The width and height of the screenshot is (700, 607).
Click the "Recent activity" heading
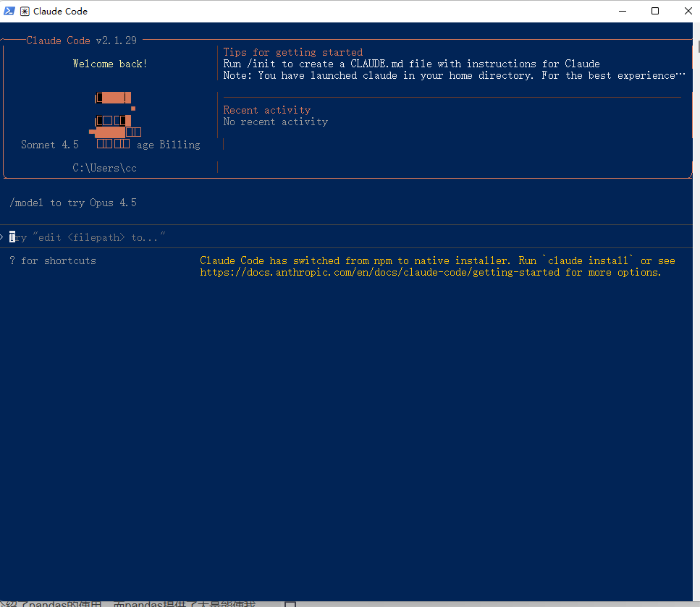coord(267,110)
